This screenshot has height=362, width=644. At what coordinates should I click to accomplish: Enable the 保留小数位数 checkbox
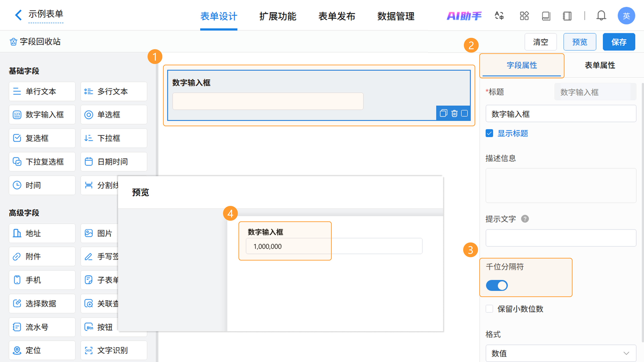[489, 309]
